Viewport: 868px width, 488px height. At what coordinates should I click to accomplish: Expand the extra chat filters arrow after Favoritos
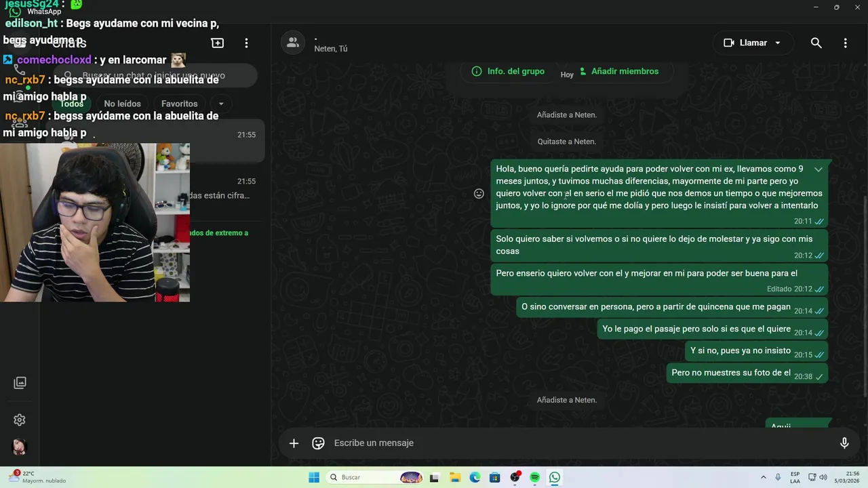(221, 104)
